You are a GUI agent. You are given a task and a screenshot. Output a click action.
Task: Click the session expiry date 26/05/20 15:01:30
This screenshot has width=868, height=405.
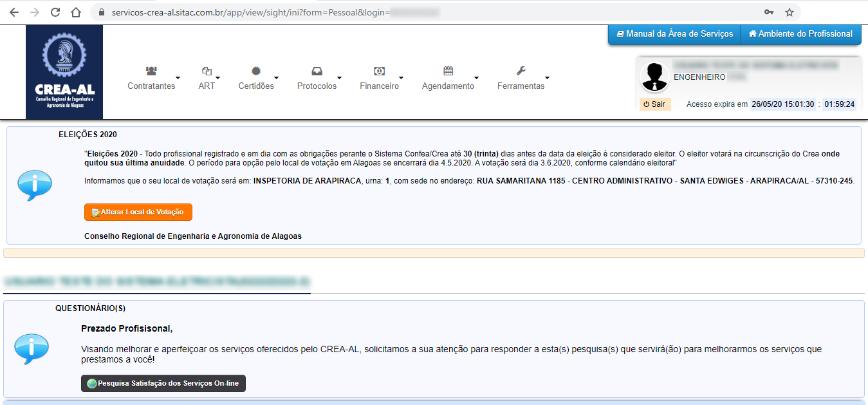783,104
